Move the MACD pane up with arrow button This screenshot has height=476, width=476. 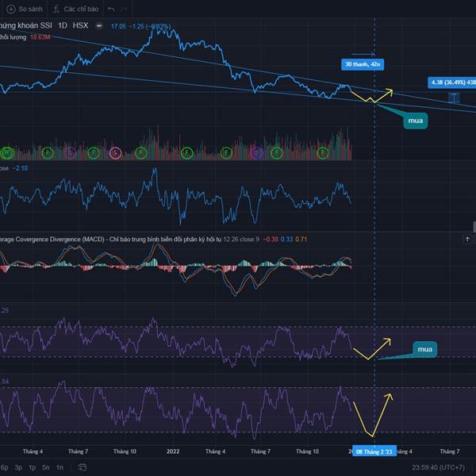[x=467, y=240]
